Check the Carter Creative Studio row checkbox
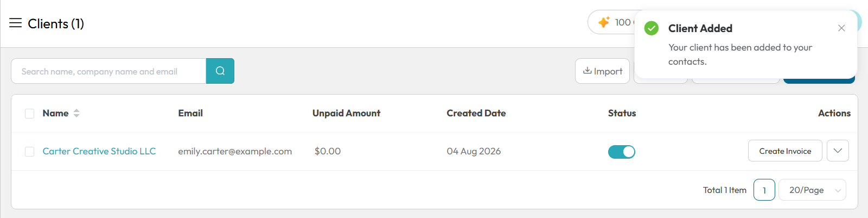Viewport: 868px width, 218px height. click(x=30, y=152)
